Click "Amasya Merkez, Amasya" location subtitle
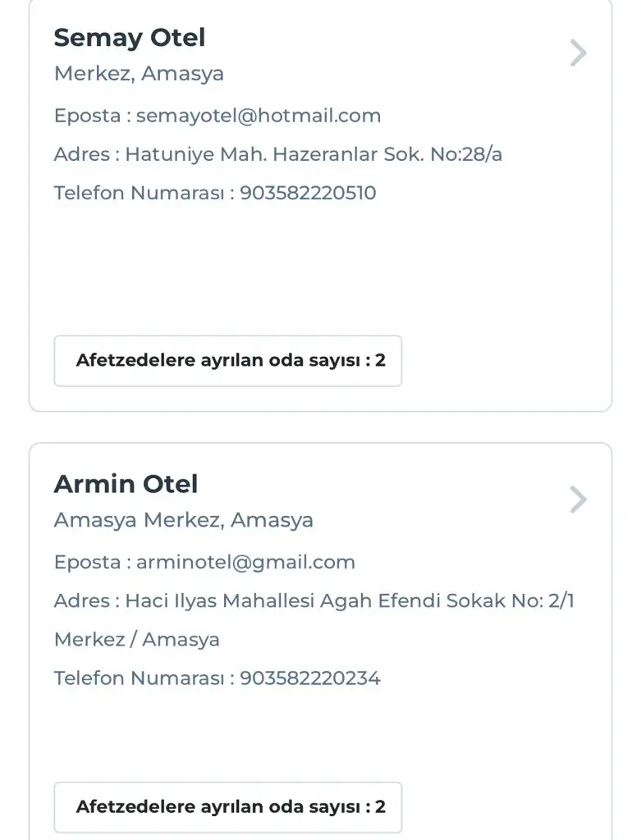The image size is (641, 840). coord(184,519)
